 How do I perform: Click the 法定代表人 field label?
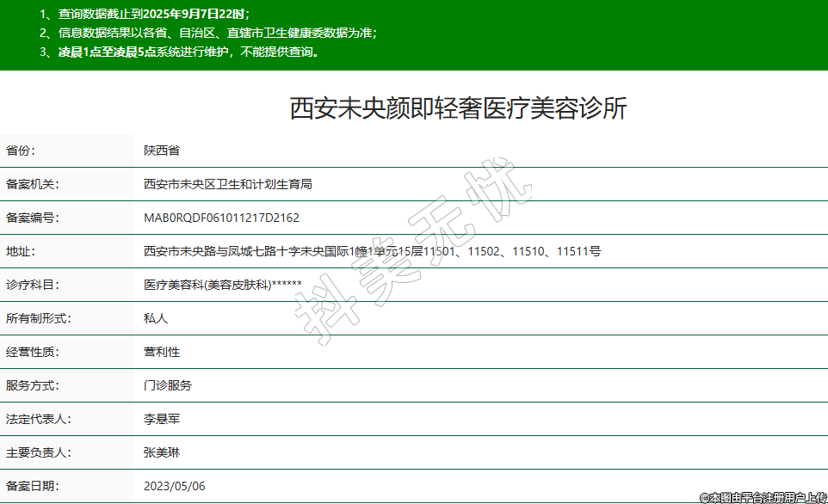point(39,419)
